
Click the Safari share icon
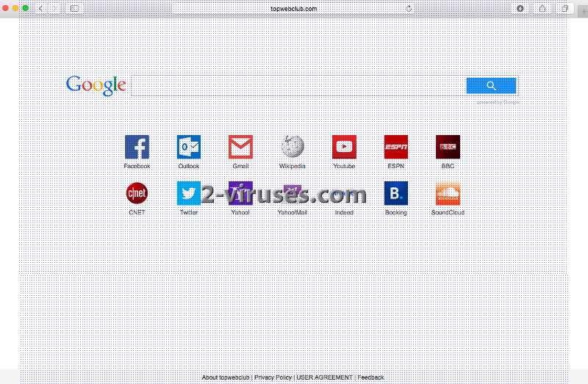(542, 8)
